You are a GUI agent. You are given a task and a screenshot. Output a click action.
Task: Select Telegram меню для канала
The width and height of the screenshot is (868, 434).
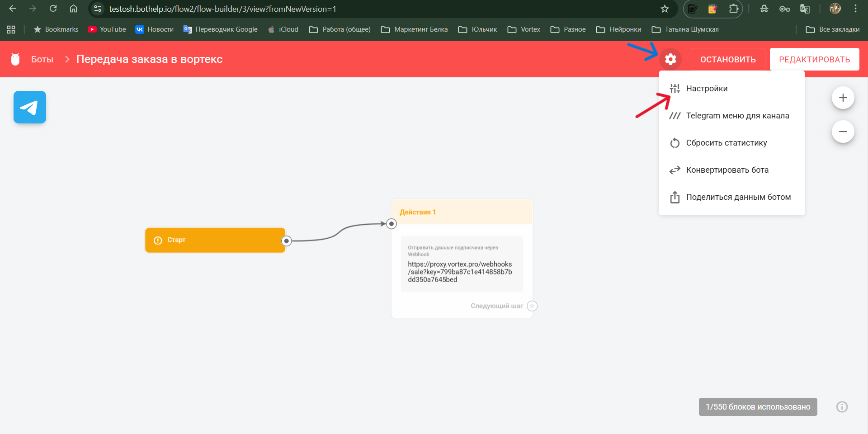click(737, 116)
